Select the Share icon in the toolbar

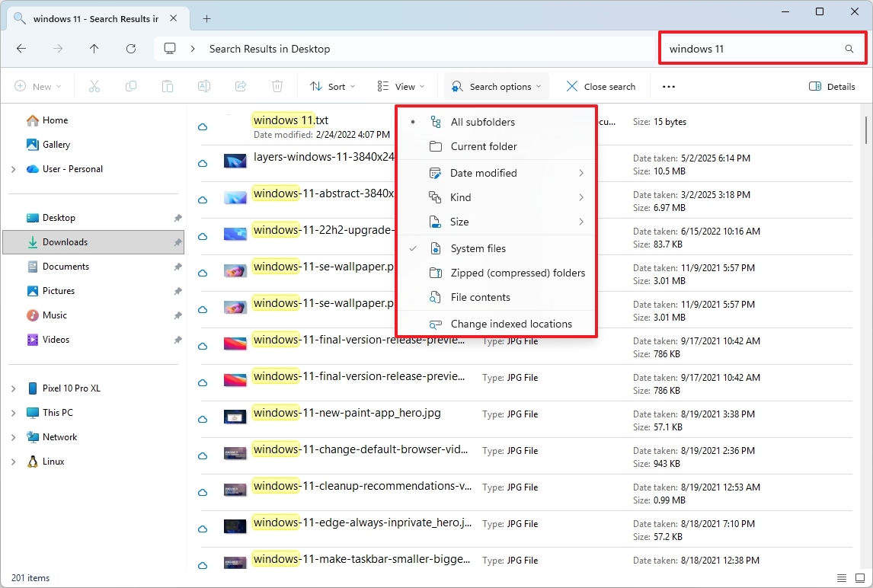[x=240, y=86]
